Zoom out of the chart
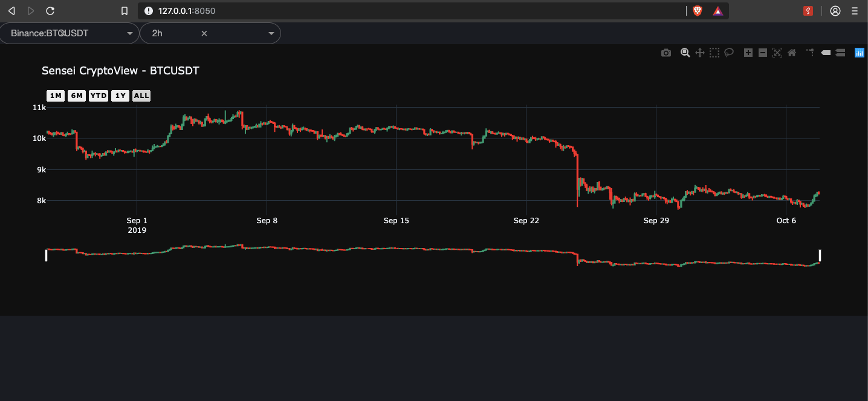The height and width of the screenshot is (401, 868). click(x=762, y=53)
